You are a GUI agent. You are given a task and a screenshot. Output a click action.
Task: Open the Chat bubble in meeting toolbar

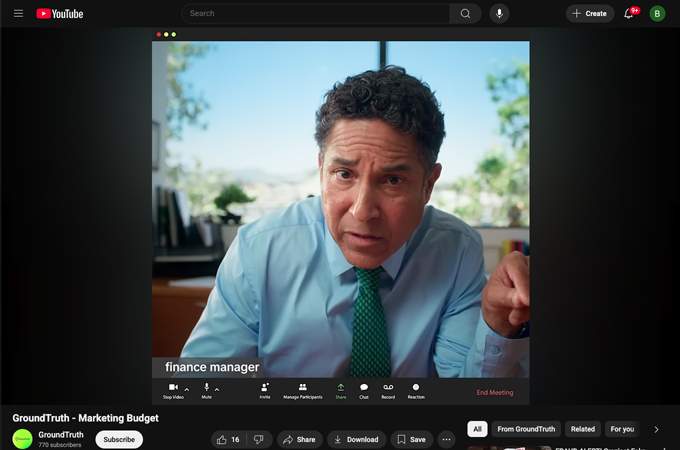364,387
